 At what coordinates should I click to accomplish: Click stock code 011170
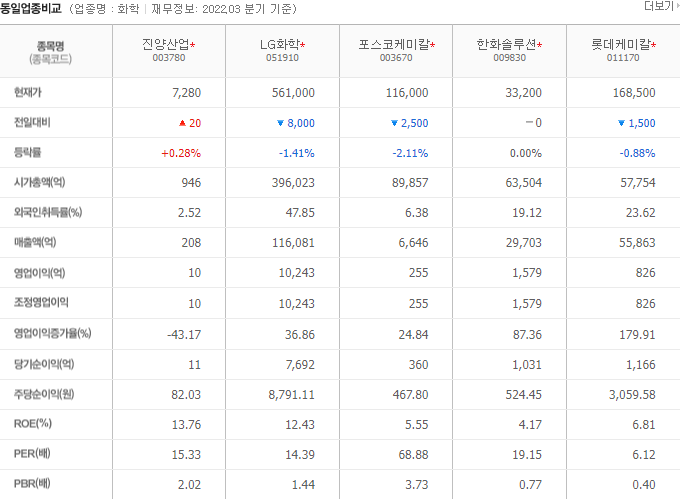[x=623, y=58]
